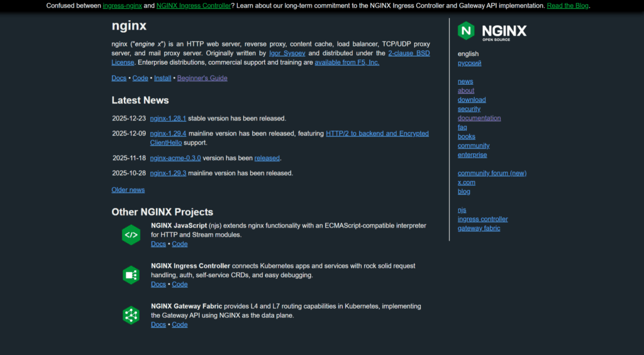Click the 2025-12-09 news date
The height and width of the screenshot is (355, 644).
click(x=129, y=133)
